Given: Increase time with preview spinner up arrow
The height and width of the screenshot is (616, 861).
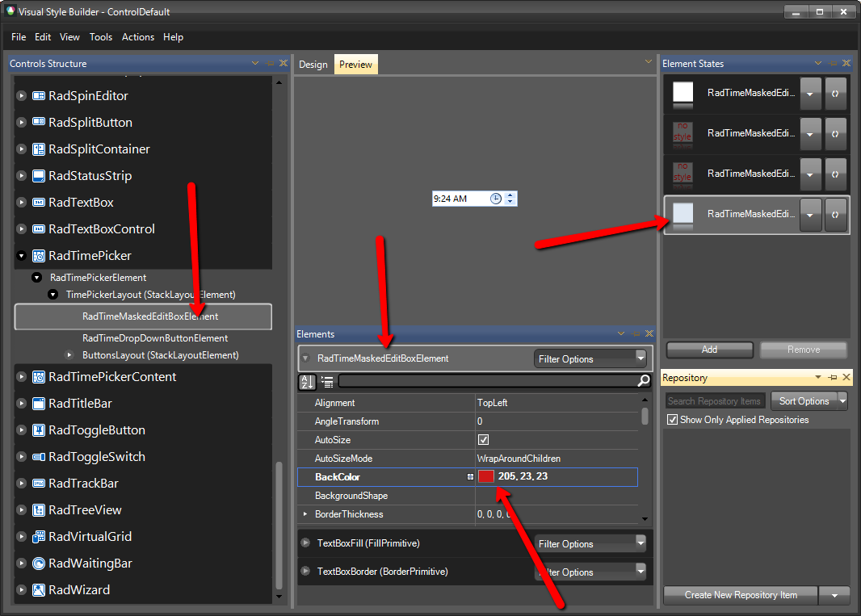Looking at the screenshot, I should coord(510,195).
